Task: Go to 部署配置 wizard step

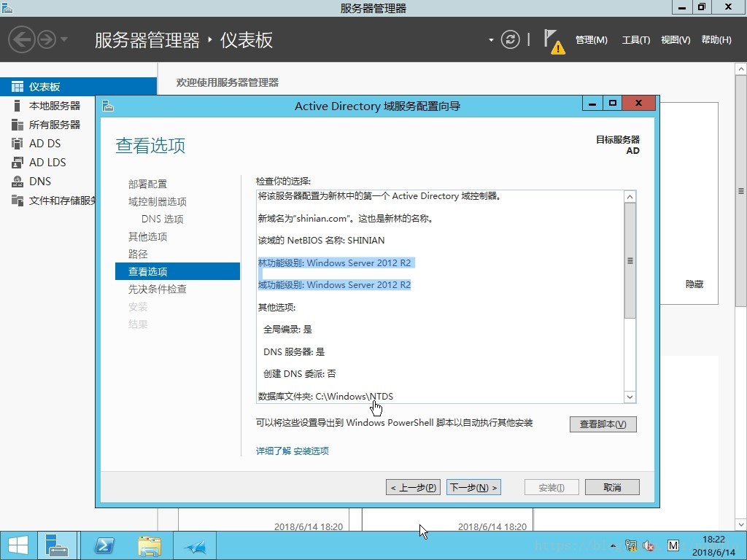Action: (147, 184)
